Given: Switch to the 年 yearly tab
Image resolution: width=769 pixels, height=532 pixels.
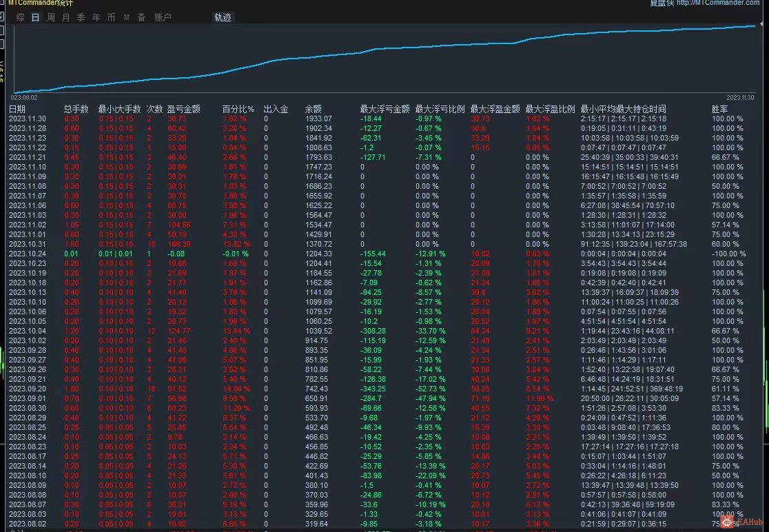Looking at the screenshot, I should [96, 18].
